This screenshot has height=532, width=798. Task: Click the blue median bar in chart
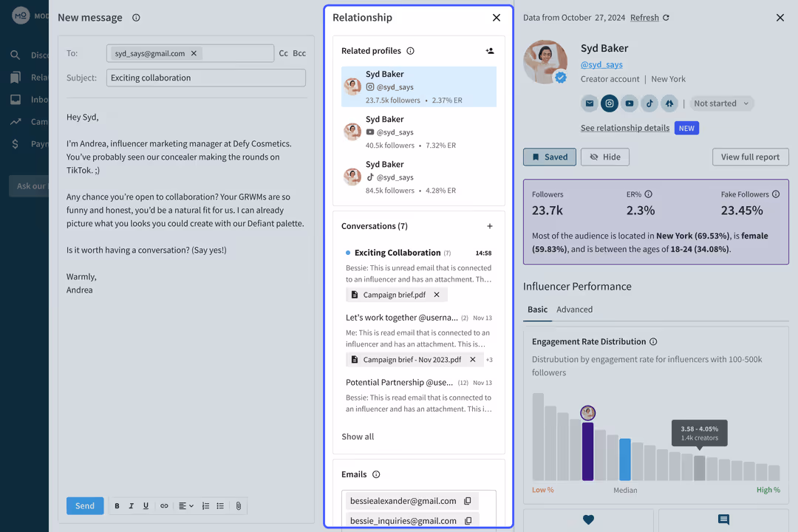coord(625,459)
